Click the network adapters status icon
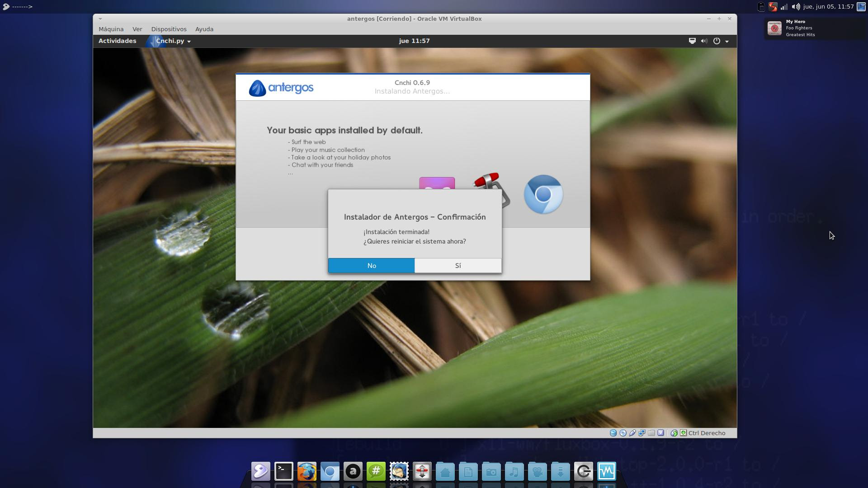This screenshot has width=868, height=488. [642, 433]
